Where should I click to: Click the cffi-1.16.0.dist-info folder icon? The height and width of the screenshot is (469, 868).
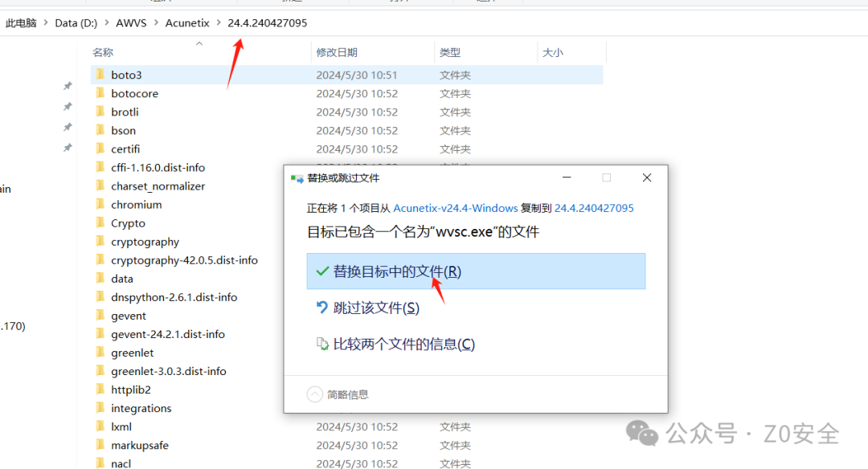(x=100, y=167)
